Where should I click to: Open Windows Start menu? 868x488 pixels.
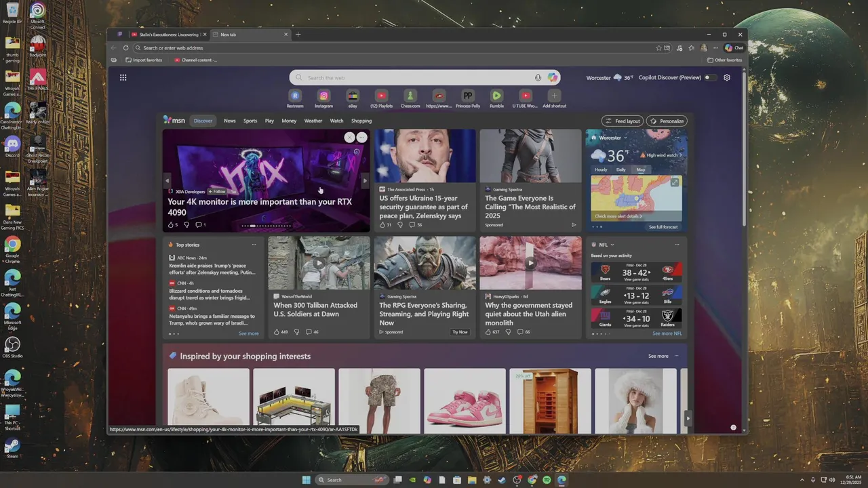[306, 480]
